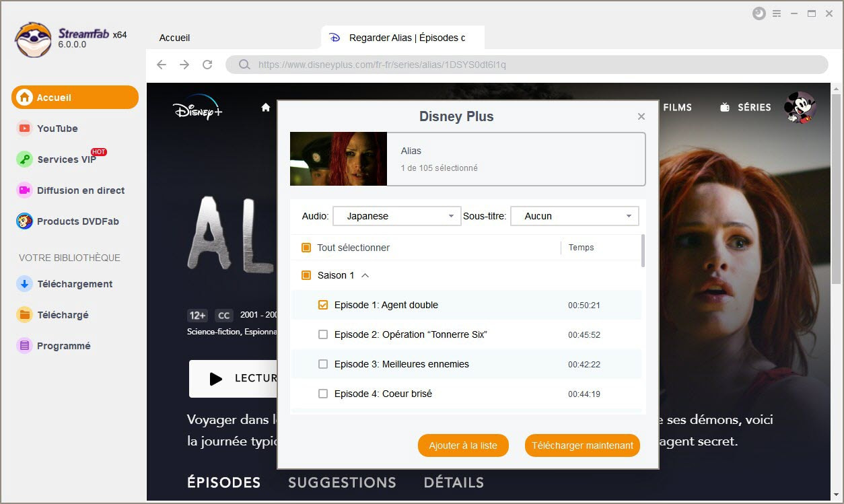Open the Audio language dropdown
The width and height of the screenshot is (844, 504).
[x=397, y=216]
